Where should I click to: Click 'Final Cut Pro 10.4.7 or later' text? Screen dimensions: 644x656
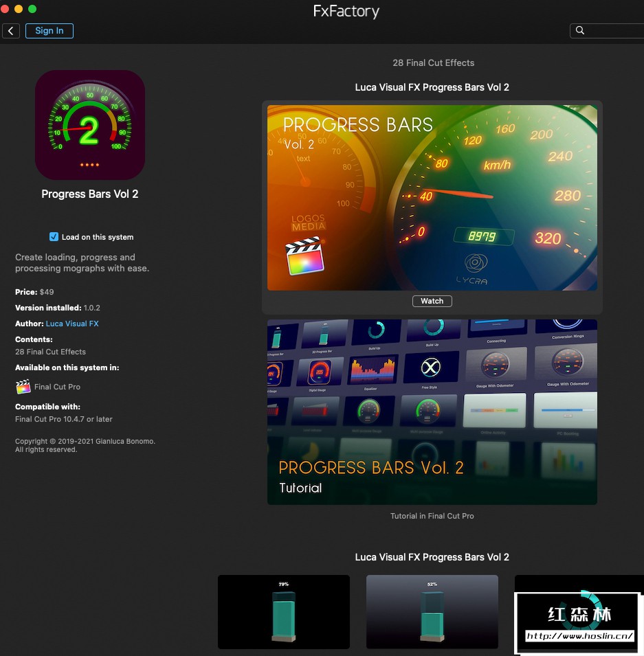64,419
